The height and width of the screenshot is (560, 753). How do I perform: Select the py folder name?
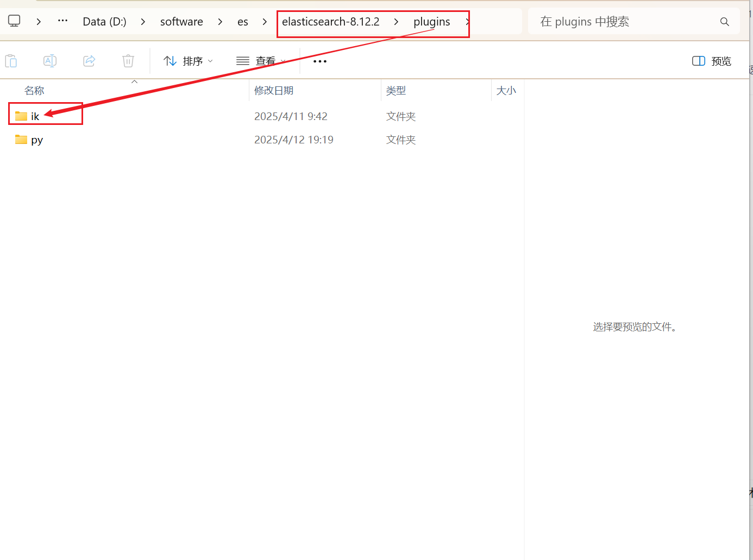[x=37, y=140]
